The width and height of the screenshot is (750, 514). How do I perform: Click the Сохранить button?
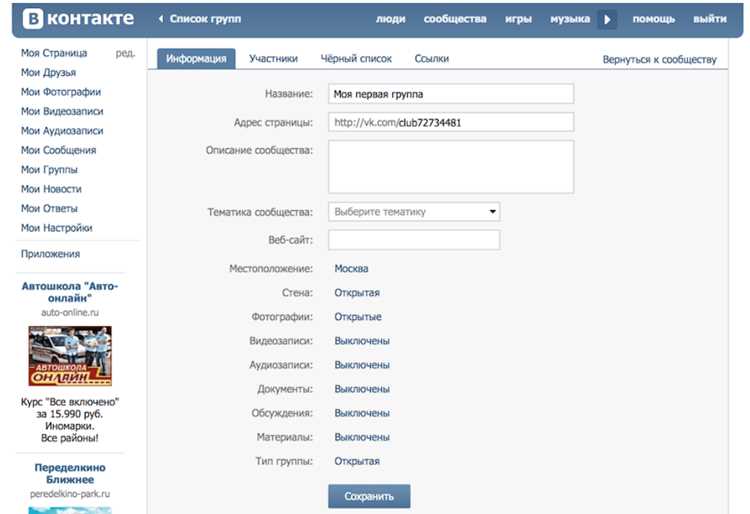coord(369,496)
